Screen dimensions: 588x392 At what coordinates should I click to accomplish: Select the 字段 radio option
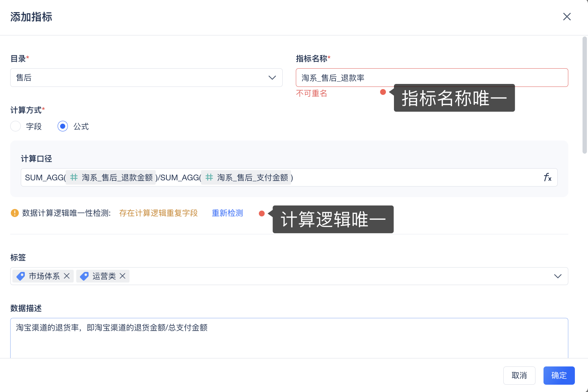[x=16, y=126]
